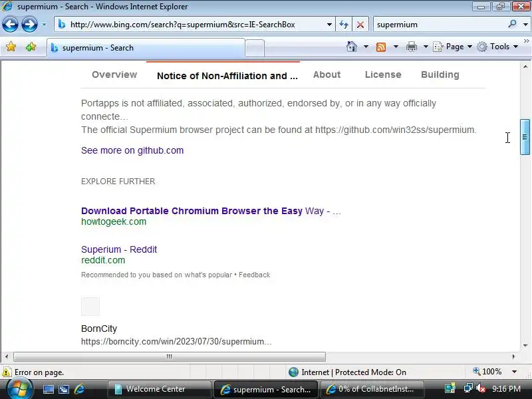Click the BornCity site thumbnail placeholder
The width and height of the screenshot is (532, 399).
click(90, 307)
